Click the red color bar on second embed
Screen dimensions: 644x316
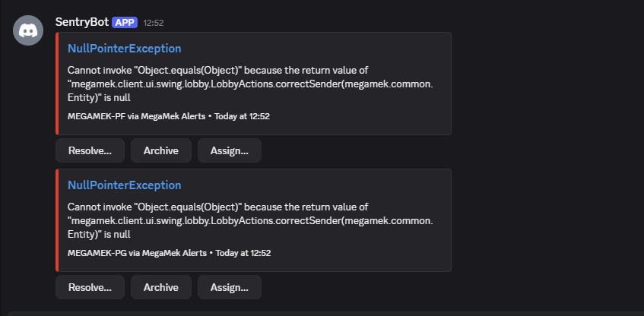pos(57,220)
